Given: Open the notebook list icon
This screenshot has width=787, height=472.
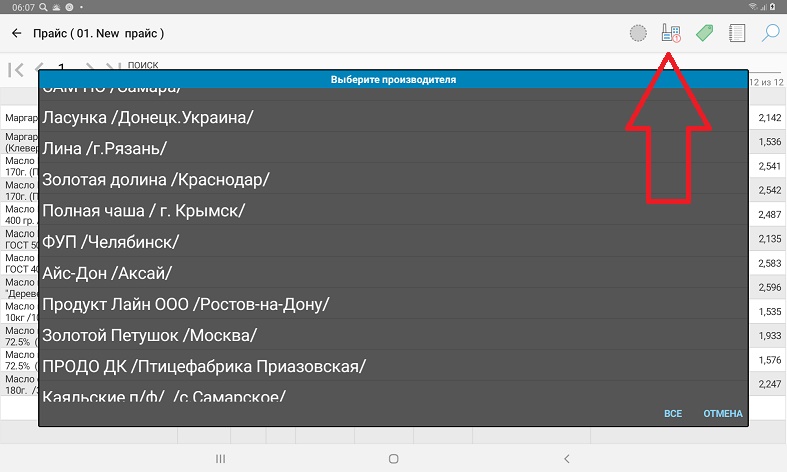Looking at the screenshot, I should point(738,34).
